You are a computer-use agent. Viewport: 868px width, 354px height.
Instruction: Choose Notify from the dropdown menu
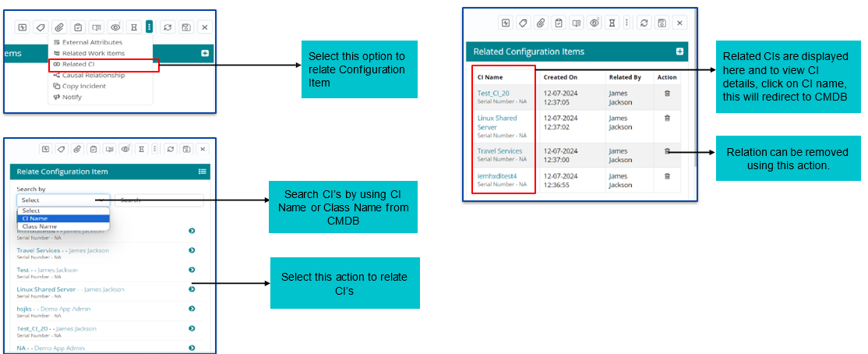click(x=68, y=97)
